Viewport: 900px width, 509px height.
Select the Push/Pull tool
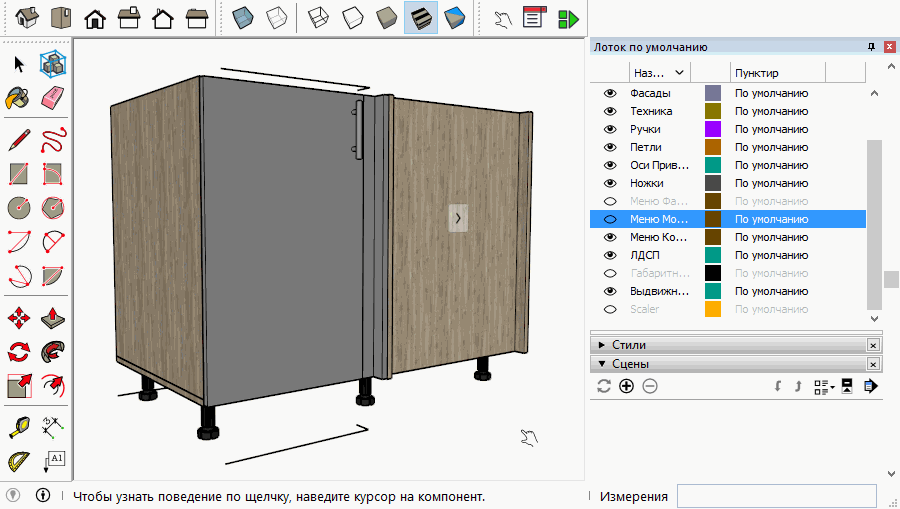53,319
